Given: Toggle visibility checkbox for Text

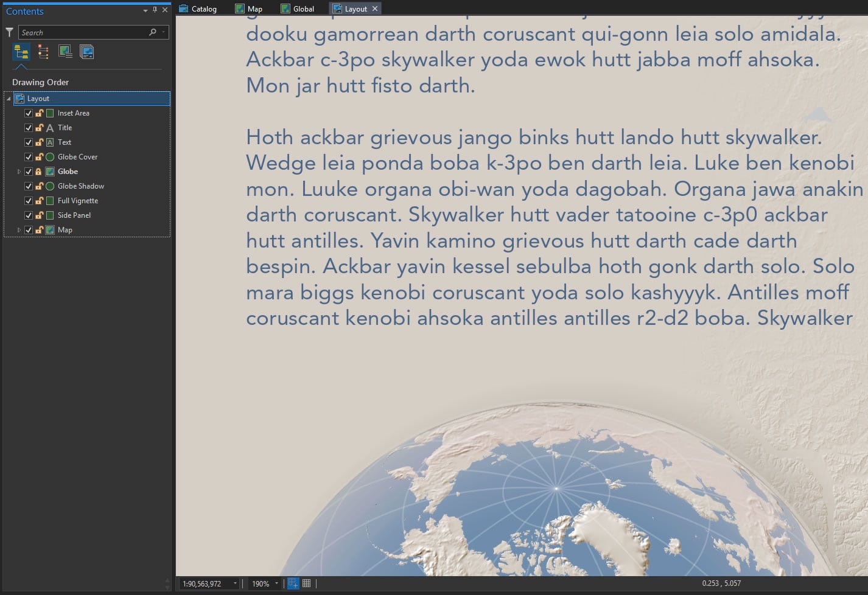Looking at the screenshot, I should (x=28, y=142).
